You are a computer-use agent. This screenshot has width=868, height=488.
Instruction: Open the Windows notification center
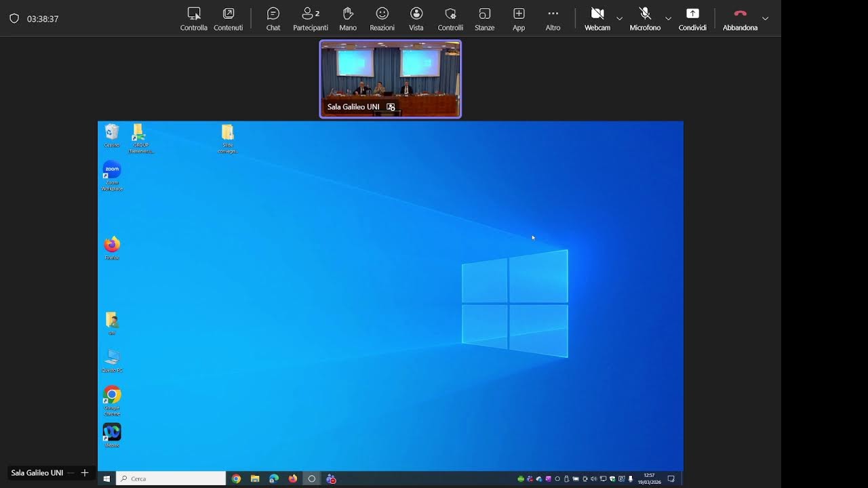point(671,479)
